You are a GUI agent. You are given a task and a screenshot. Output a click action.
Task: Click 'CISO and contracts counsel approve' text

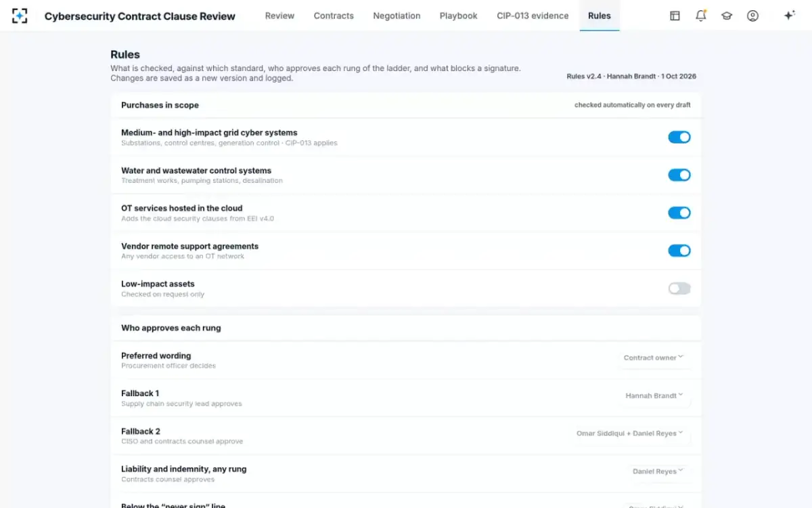click(x=182, y=442)
